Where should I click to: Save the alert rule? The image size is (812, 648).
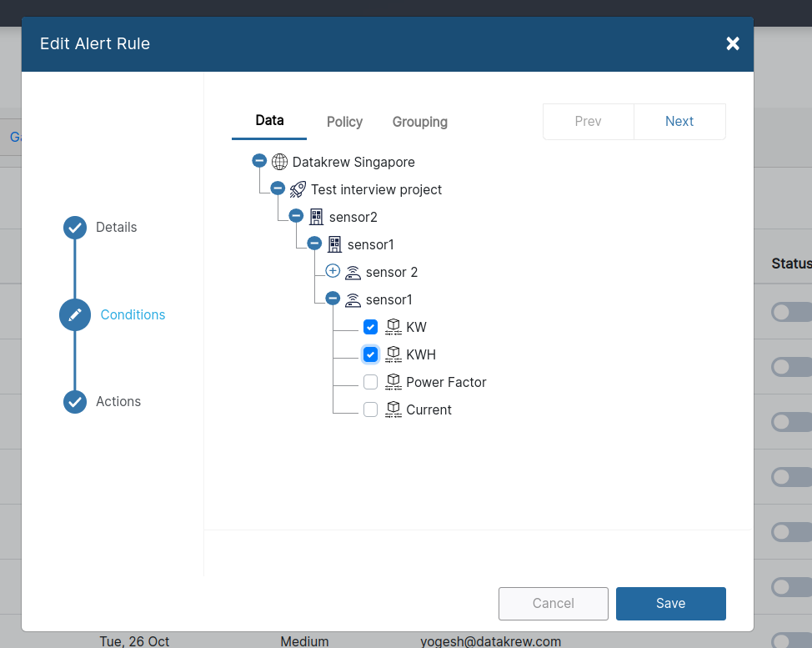670,603
